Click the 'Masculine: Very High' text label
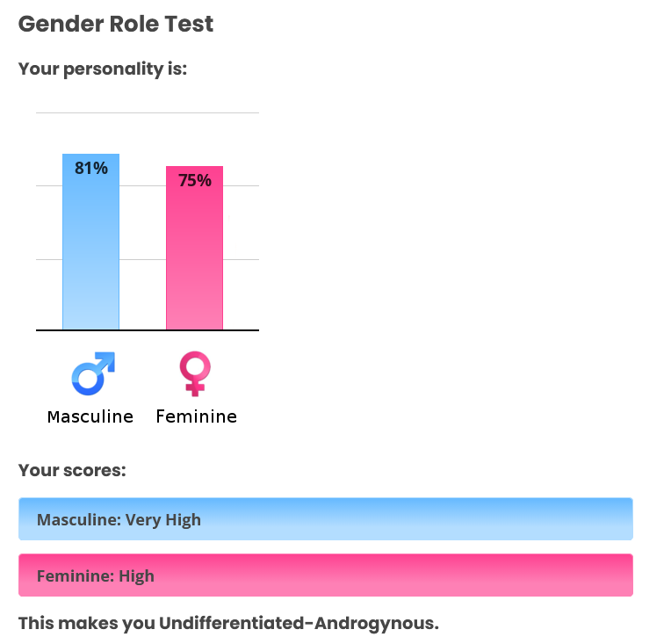This screenshot has height=644, width=671. tap(119, 520)
